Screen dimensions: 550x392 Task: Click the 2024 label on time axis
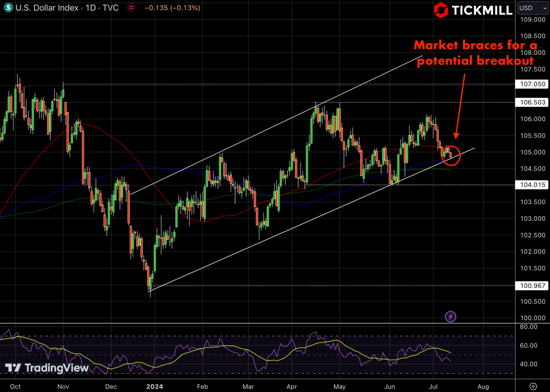pos(155,386)
